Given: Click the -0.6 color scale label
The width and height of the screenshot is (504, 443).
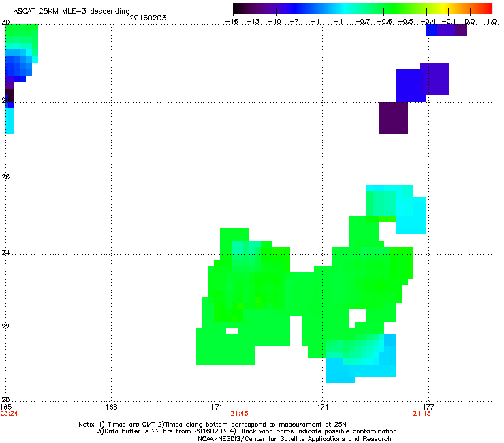Looking at the screenshot, I should point(384,22).
